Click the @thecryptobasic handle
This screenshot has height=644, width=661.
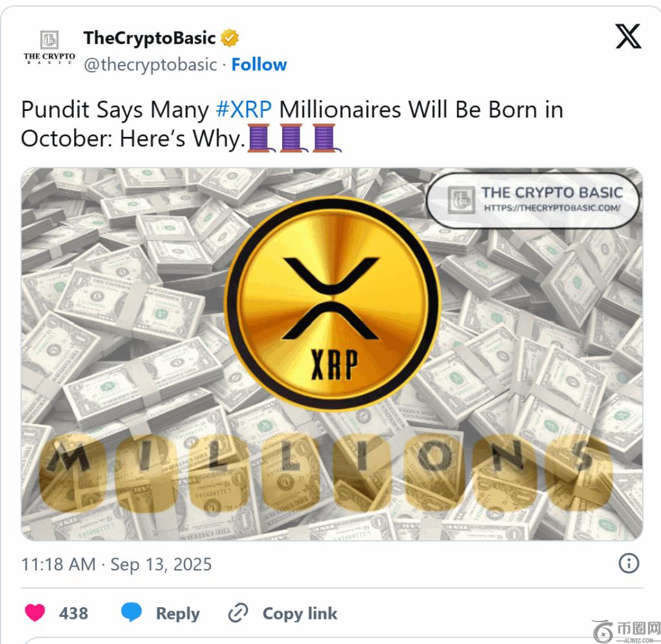[150, 65]
